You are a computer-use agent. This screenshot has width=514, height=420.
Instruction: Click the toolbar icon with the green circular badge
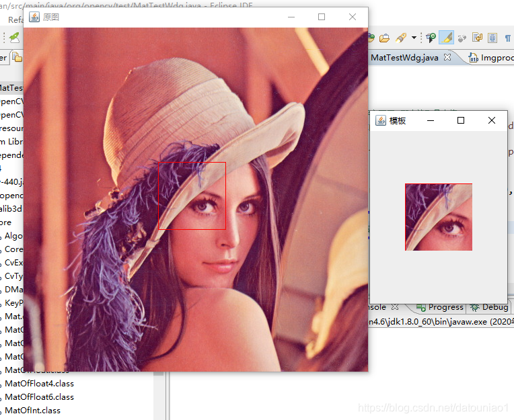click(x=431, y=38)
